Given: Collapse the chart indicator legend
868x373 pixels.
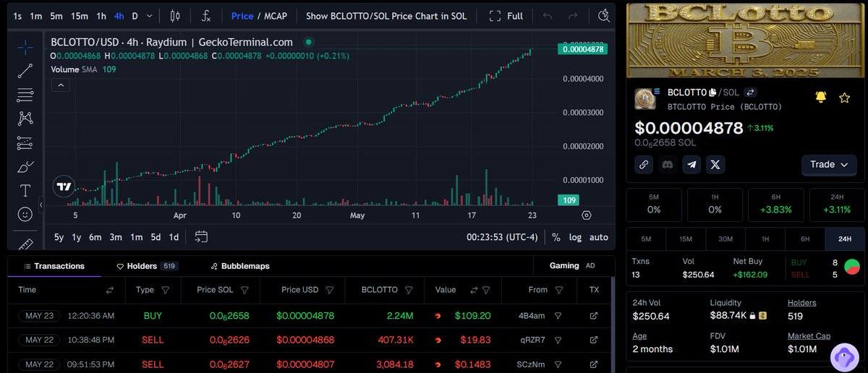Looking at the screenshot, I should click(61, 85).
